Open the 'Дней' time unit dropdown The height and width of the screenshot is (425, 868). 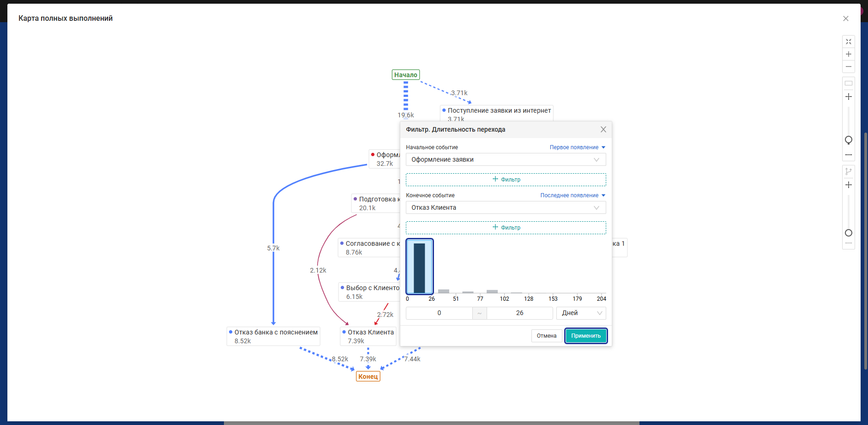[x=581, y=313]
